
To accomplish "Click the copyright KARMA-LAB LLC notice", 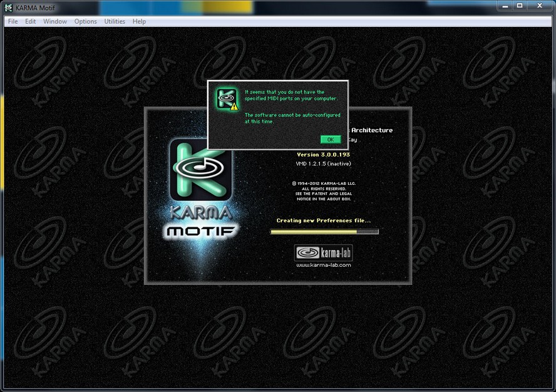I will [323, 183].
